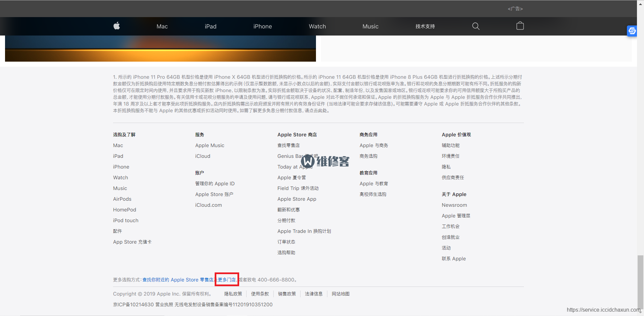Open 翻新和优惠 link
This screenshot has width=644, height=316.
[x=288, y=210]
